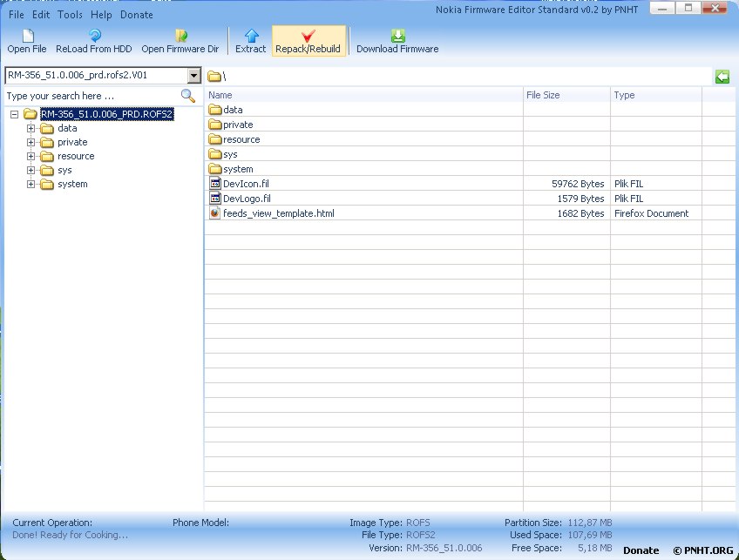Click the Repack/Rebuild checkmark icon

tap(308, 36)
